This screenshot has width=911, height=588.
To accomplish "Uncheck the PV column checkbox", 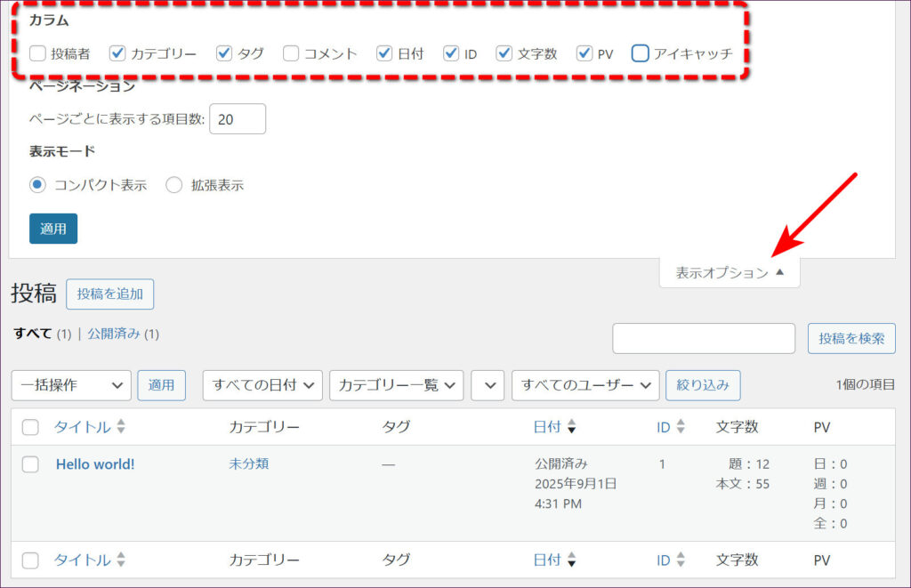I will pyautogui.click(x=584, y=53).
